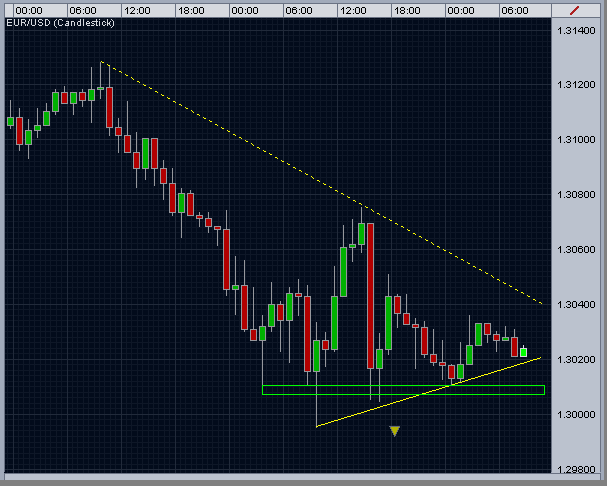Click the 1.31400 price axis label
607x486 pixels.
coord(576,31)
